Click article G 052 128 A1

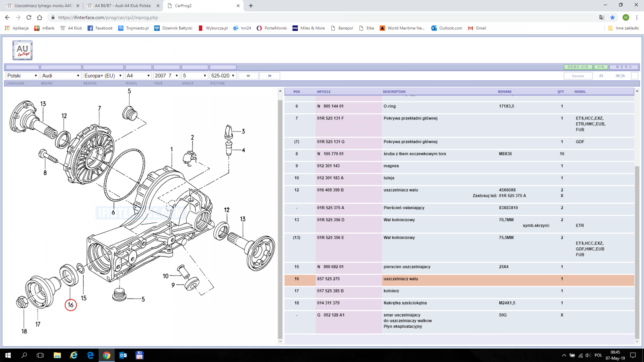coord(330,315)
